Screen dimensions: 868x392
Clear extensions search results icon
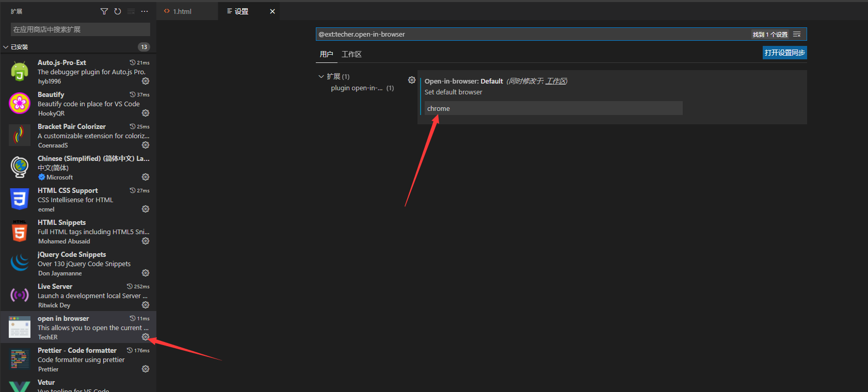click(x=131, y=11)
